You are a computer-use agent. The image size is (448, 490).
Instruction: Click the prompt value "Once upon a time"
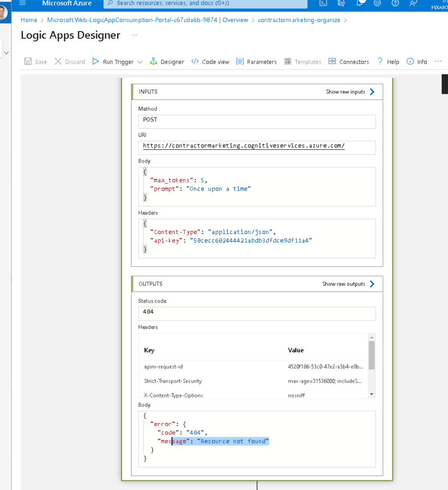tap(219, 189)
